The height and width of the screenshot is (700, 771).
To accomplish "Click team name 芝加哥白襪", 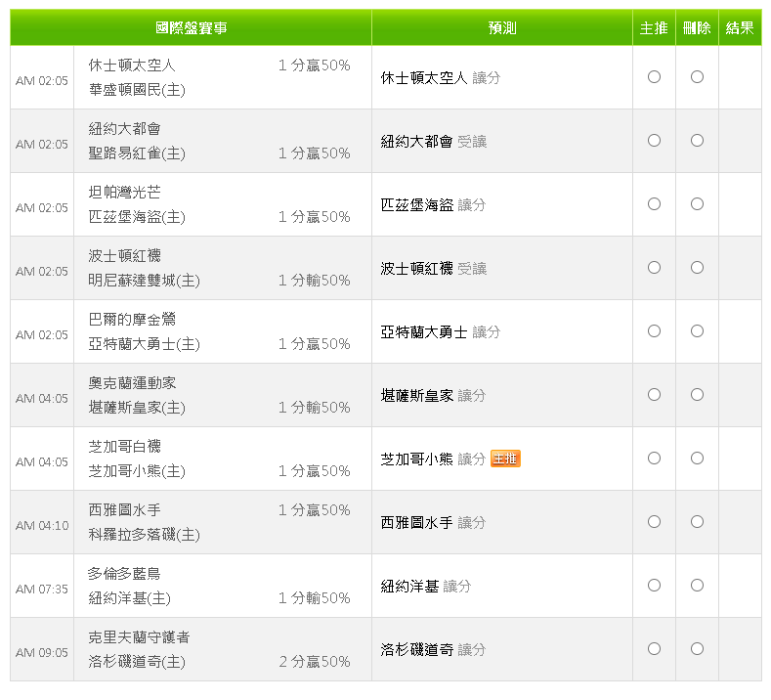I will coord(125,446).
